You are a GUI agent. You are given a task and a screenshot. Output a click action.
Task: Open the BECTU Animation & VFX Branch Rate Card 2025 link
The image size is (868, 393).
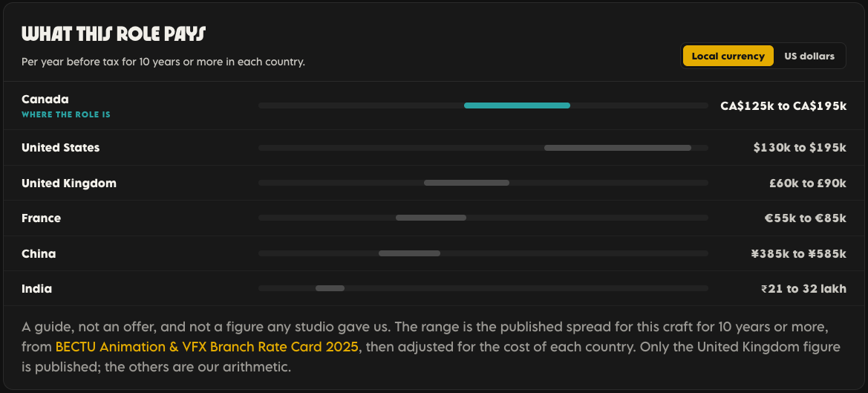pyautogui.click(x=207, y=347)
